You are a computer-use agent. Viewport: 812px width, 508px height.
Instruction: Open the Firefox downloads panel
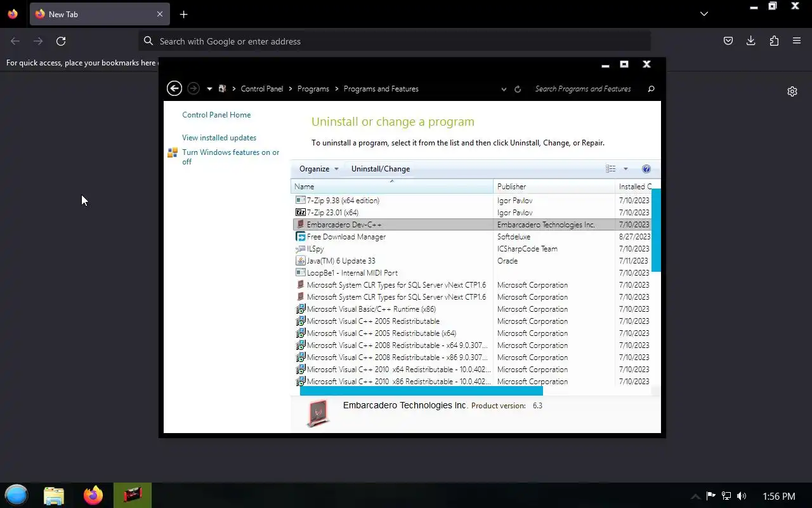coord(751,41)
